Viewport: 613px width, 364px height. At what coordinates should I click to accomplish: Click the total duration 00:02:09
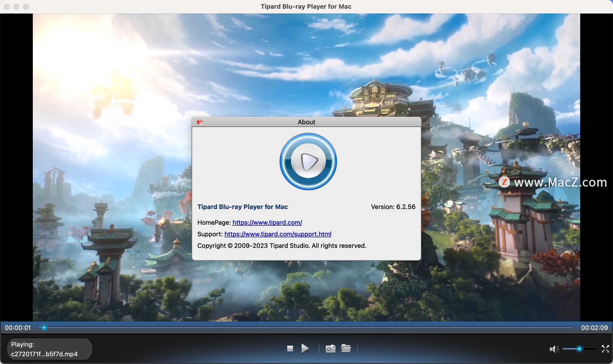click(x=594, y=328)
